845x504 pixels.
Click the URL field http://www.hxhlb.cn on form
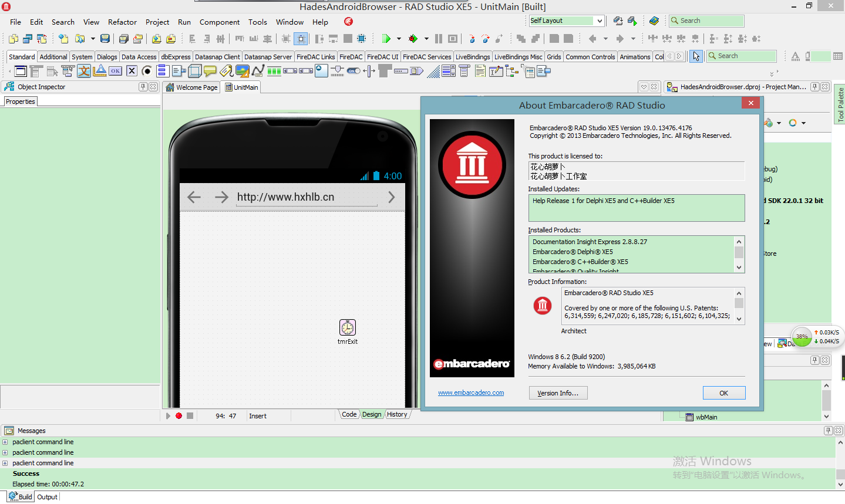[x=307, y=197]
